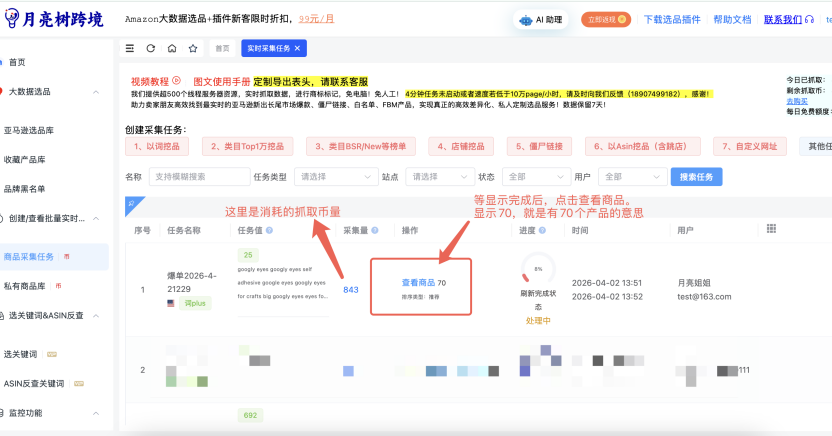Image resolution: width=832 pixels, height=436 pixels.
Task: Click the 名称 fuzzy search input field
Action: [197, 177]
